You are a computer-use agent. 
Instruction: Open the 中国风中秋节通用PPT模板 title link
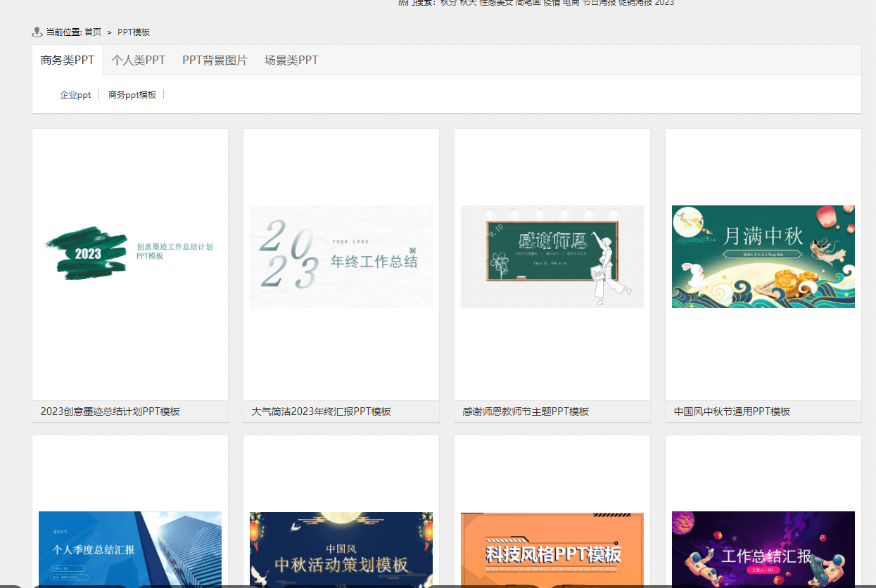pyautogui.click(x=732, y=411)
